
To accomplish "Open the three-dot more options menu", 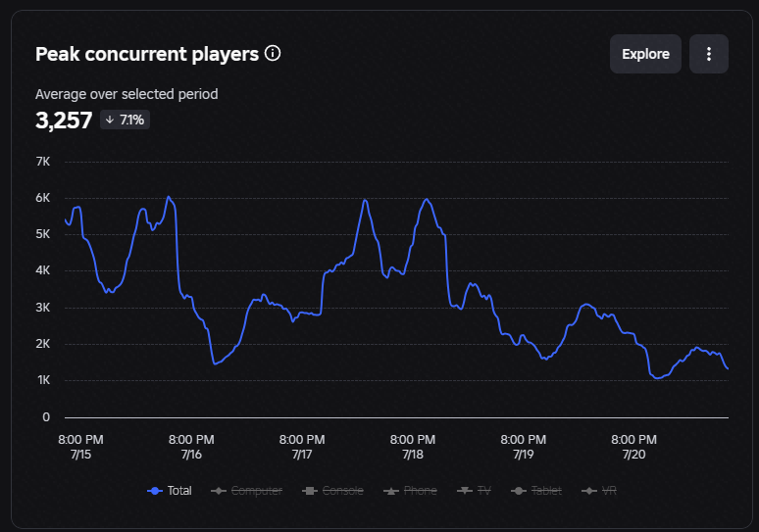I will [x=709, y=54].
